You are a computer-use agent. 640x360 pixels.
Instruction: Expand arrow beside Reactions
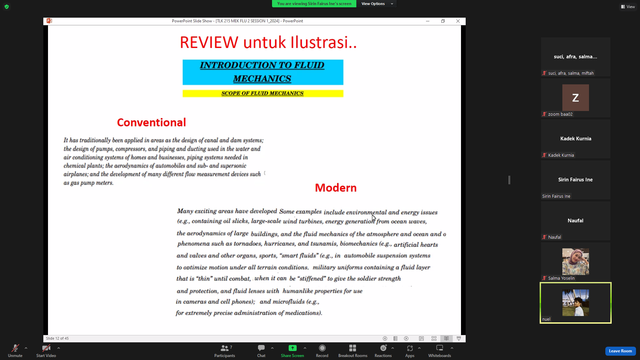tap(393, 348)
